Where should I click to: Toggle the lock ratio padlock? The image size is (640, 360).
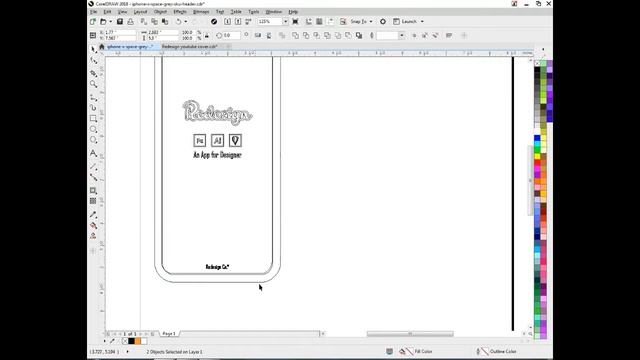point(207,36)
